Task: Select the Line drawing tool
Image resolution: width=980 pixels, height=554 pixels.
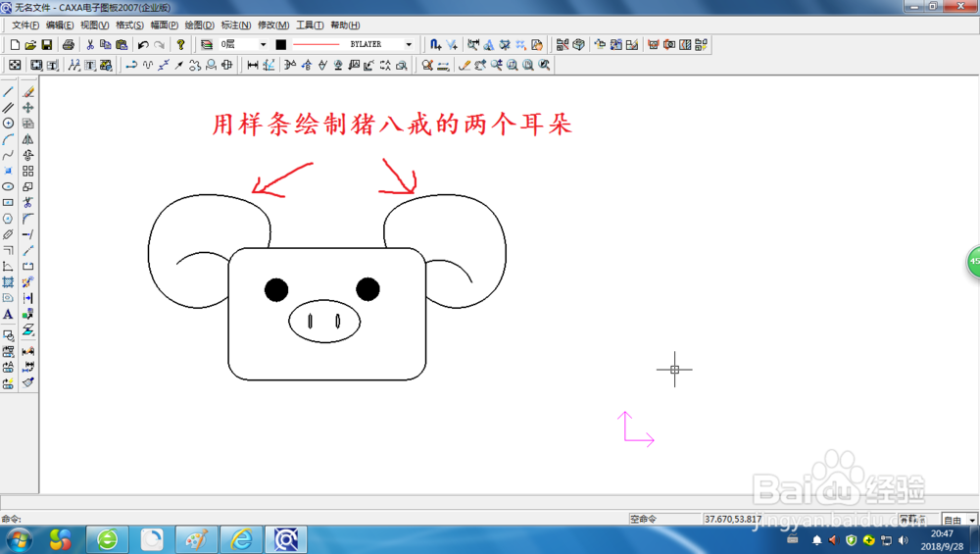Action: coord(8,92)
